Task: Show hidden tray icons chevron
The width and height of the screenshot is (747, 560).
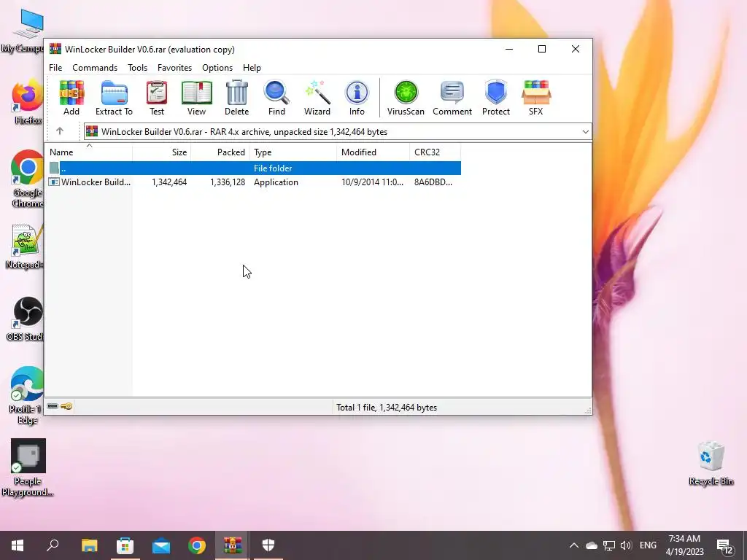Action: point(574,545)
